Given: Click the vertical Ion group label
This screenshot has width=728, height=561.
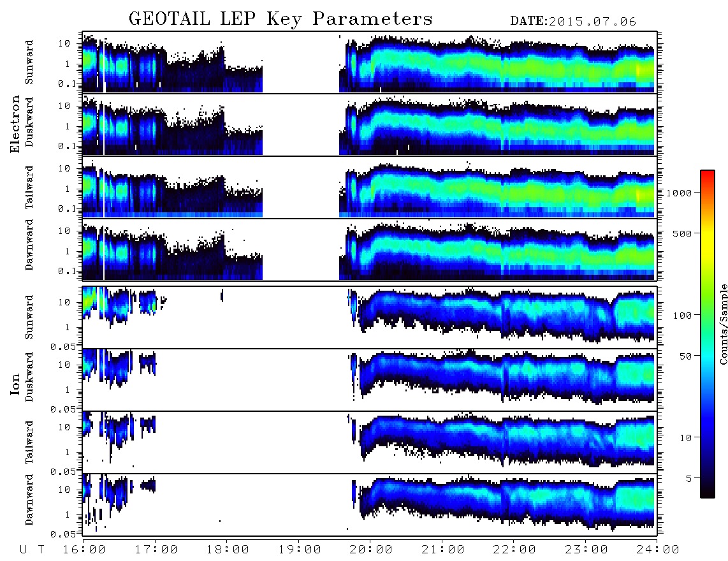Looking at the screenshot, I should point(15,384).
